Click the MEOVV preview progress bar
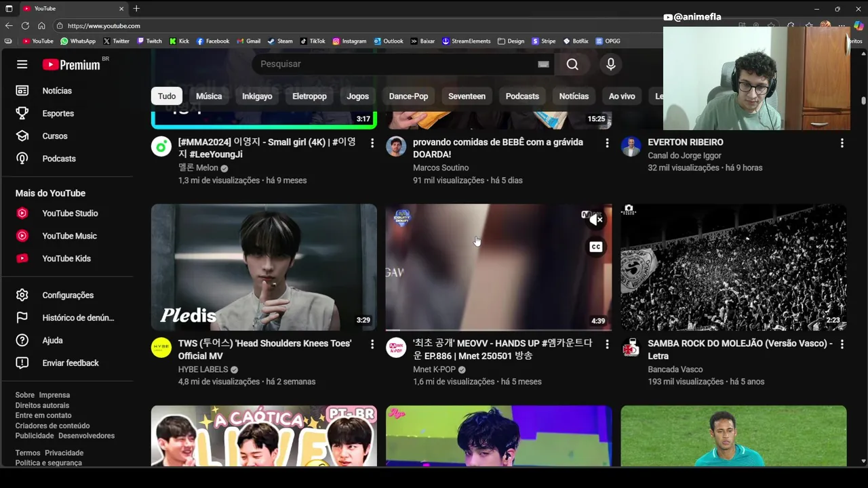This screenshot has width=868, height=488. 498,329
